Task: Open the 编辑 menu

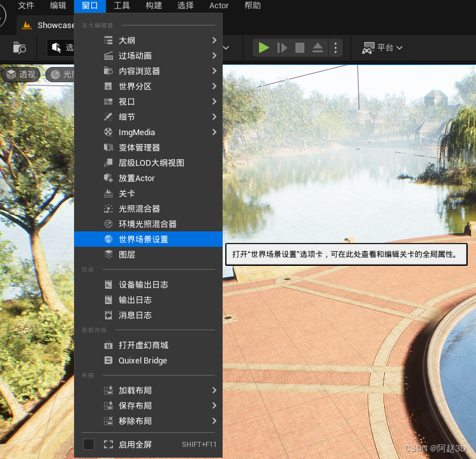Action: click(57, 6)
